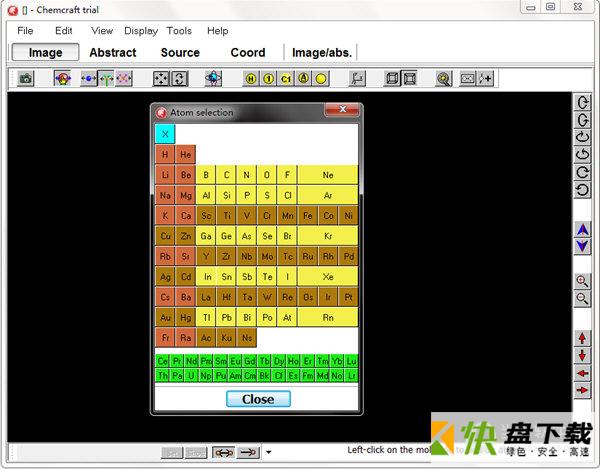Viewport: 600px width, 469px height.
Task: Click the add atom plus icon
Action: point(485,79)
